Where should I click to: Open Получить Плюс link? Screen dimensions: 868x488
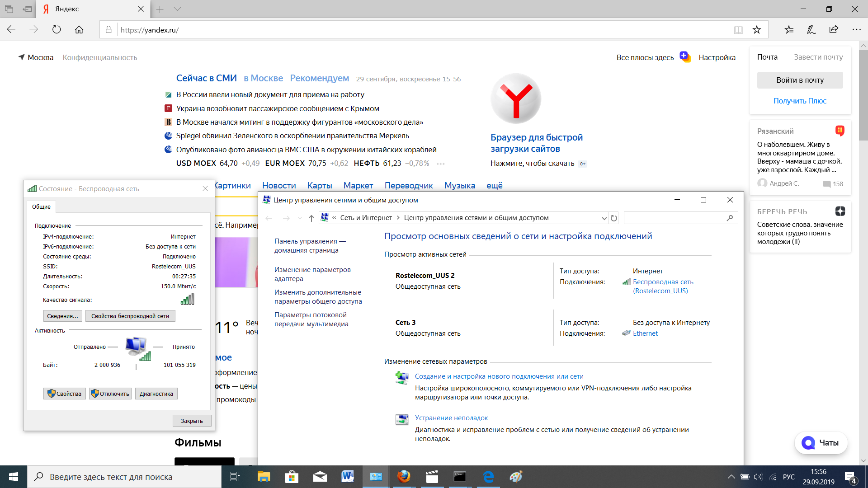click(x=800, y=101)
